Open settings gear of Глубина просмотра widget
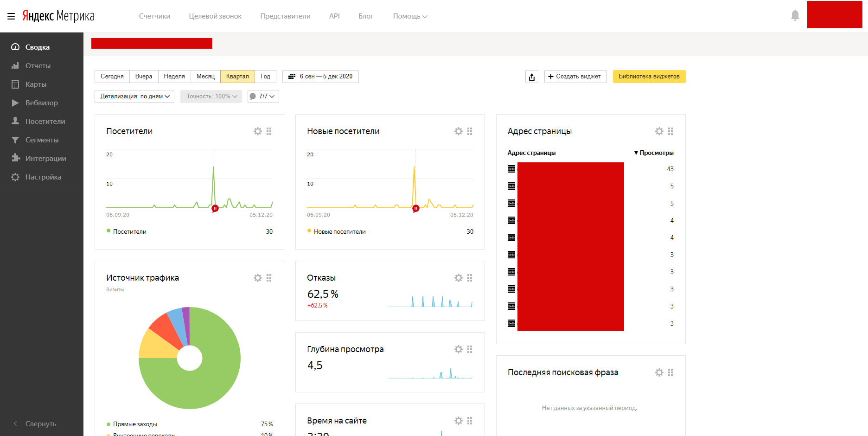 [459, 349]
